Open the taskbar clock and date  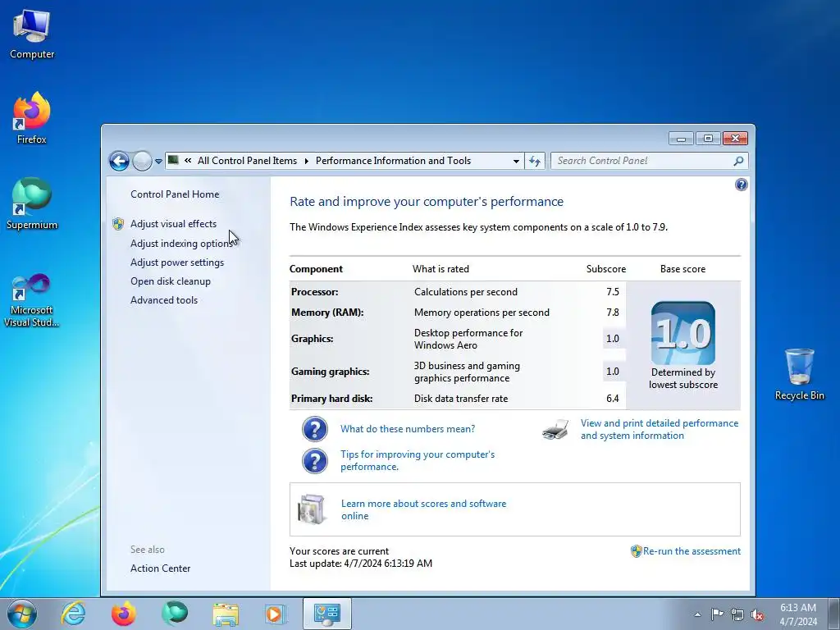798,614
